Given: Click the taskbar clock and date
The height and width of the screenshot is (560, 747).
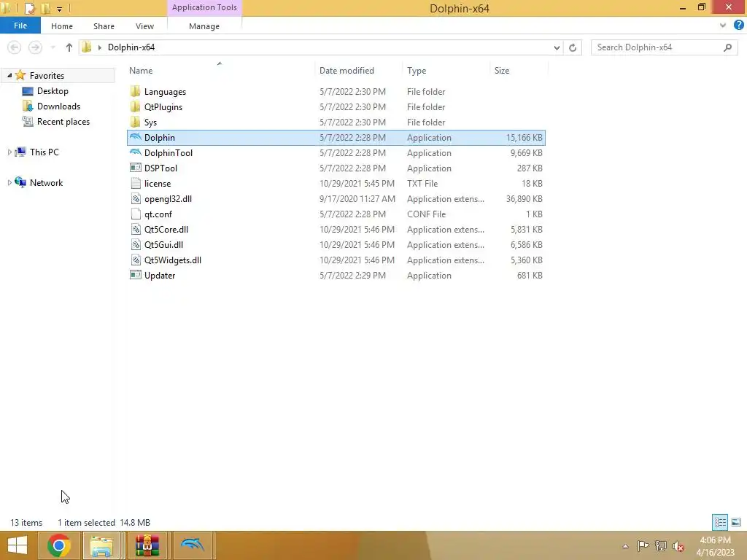Looking at the screenshot, I should [x=715, y=546].
